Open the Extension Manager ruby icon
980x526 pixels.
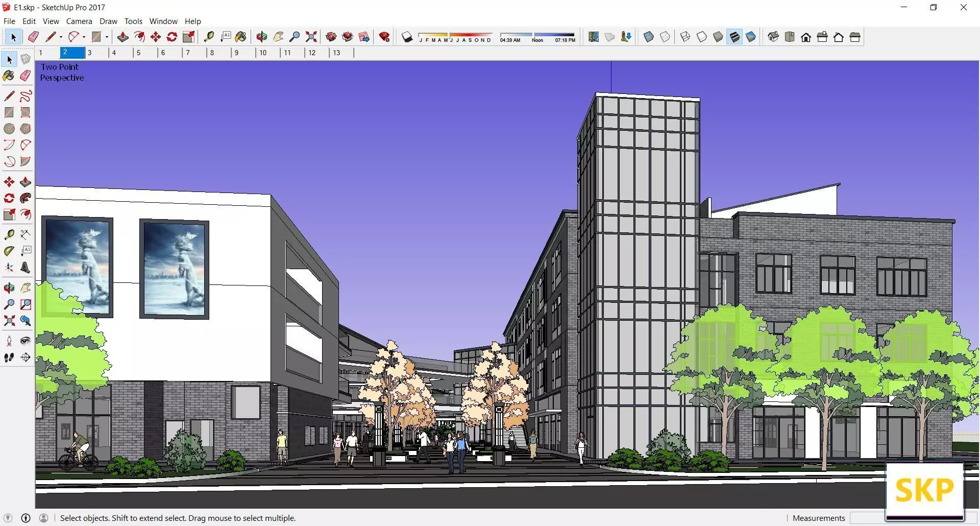pos(384,37)
